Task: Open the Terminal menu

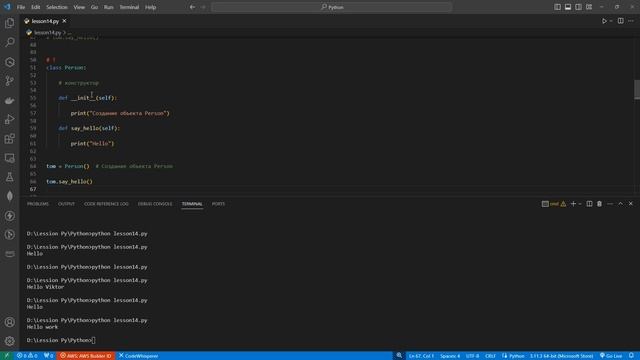Action: coord(129,7)
